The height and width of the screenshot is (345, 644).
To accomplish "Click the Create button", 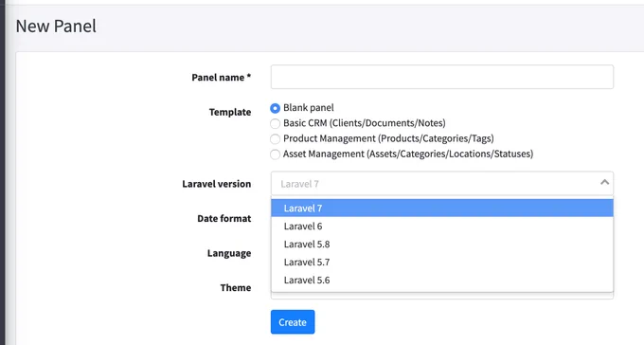I will [x=293, y=322].
